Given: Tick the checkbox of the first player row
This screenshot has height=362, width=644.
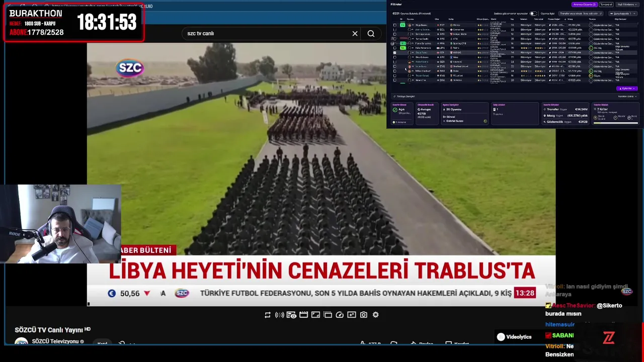Looking at the screenshot, I should tap(395, 25).
